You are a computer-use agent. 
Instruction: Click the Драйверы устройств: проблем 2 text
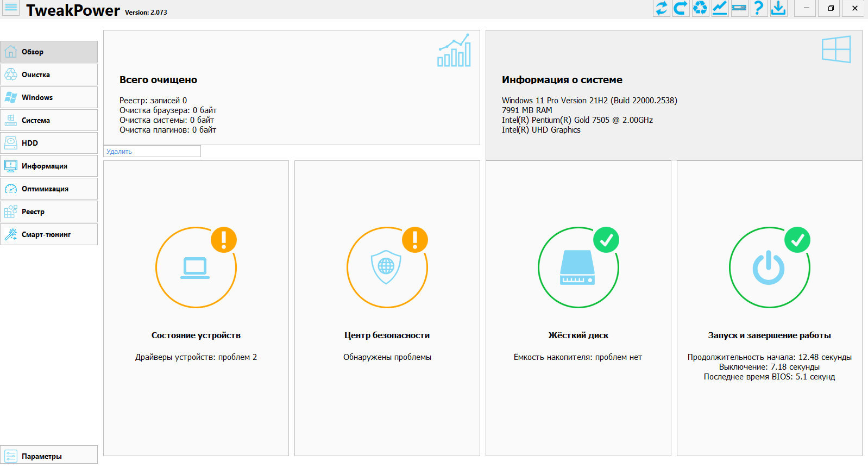[196, 357]
